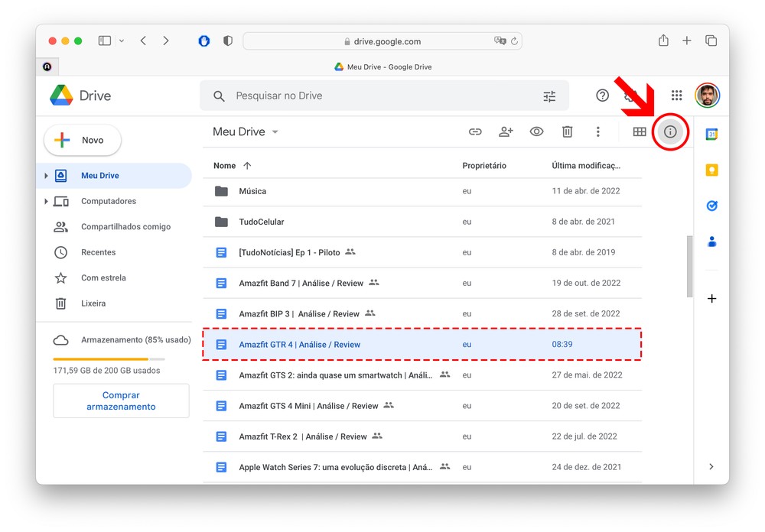Switch to grid layout view

click(639, 131)
